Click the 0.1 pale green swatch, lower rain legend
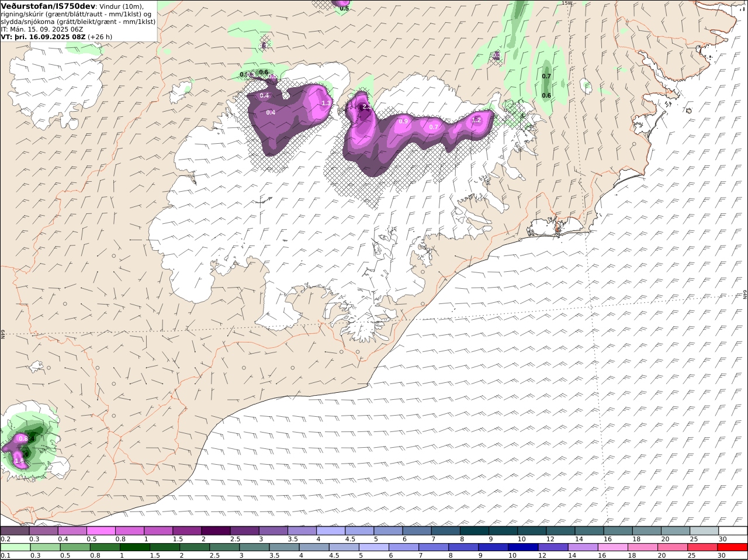 pos(15,548)
